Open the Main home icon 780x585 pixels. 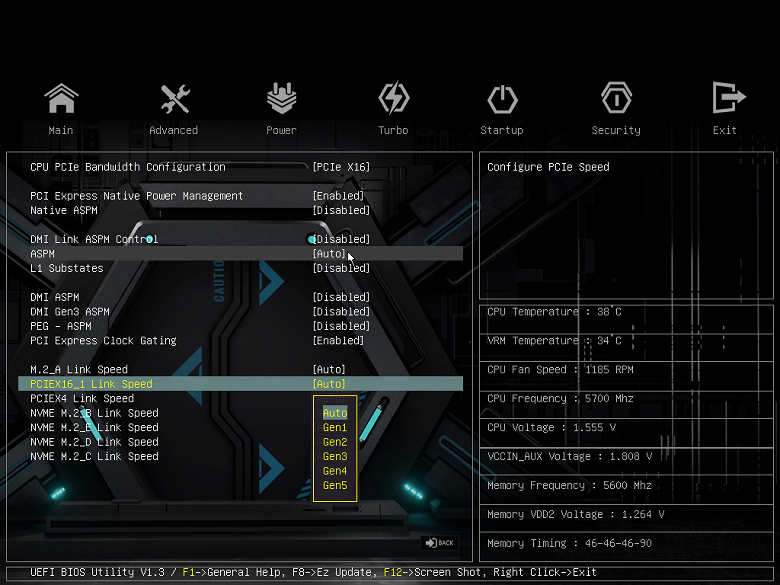(x=61, y=98)
